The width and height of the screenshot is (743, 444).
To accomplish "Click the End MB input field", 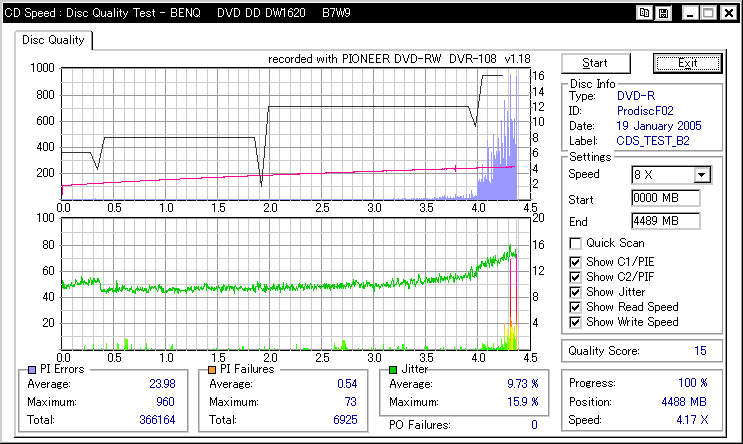I will (665, 221).
